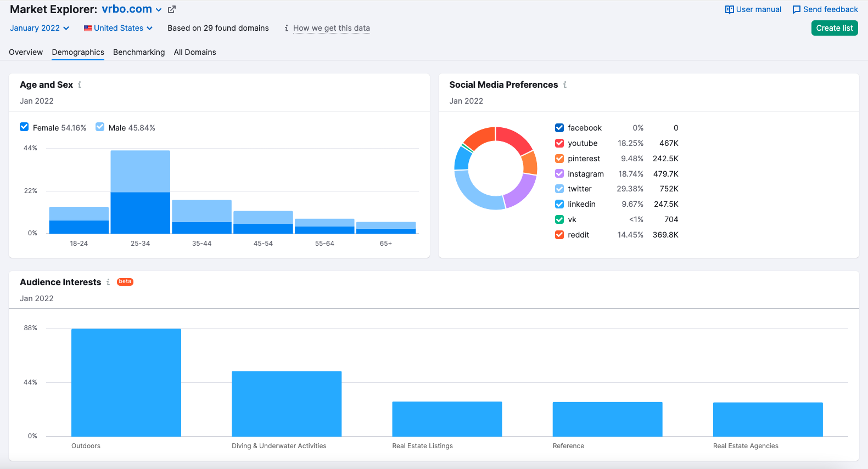Click the blue linkedin donut segment

[462, 158]
